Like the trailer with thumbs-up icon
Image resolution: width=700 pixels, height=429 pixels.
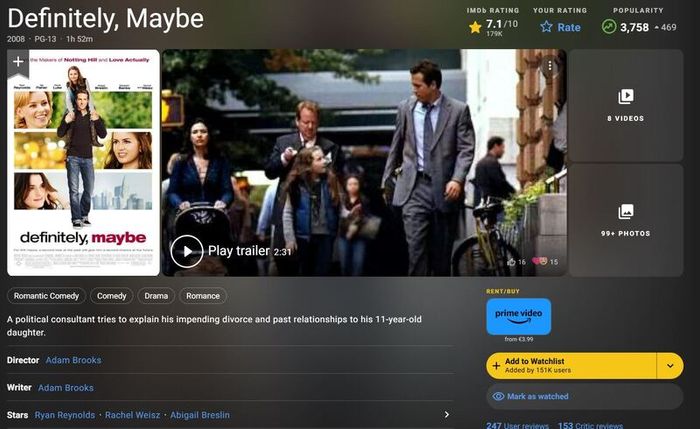coord(512,262)
